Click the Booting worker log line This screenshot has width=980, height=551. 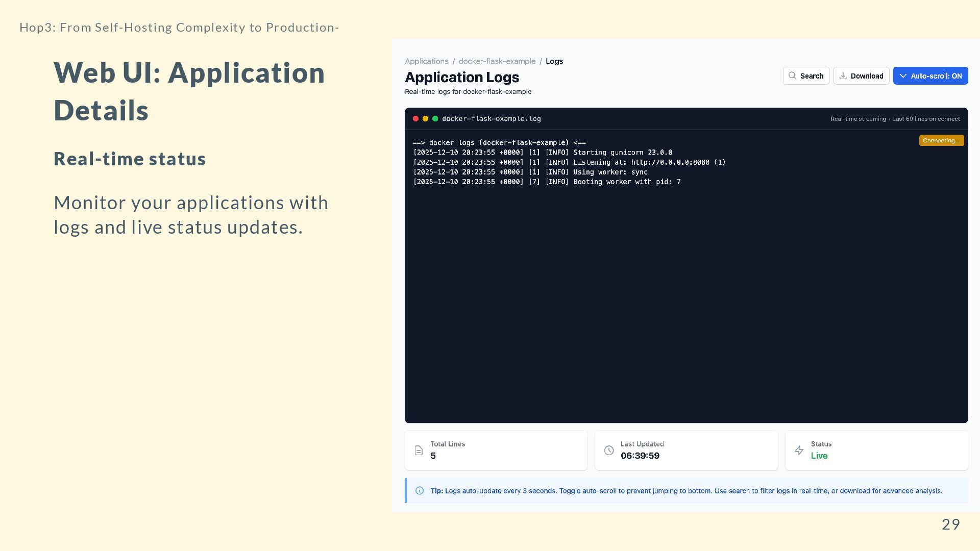547,182
